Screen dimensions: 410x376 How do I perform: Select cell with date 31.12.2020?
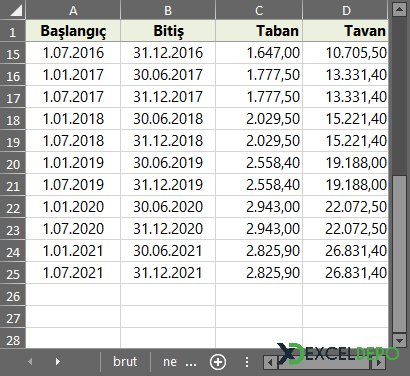[168, 229]
